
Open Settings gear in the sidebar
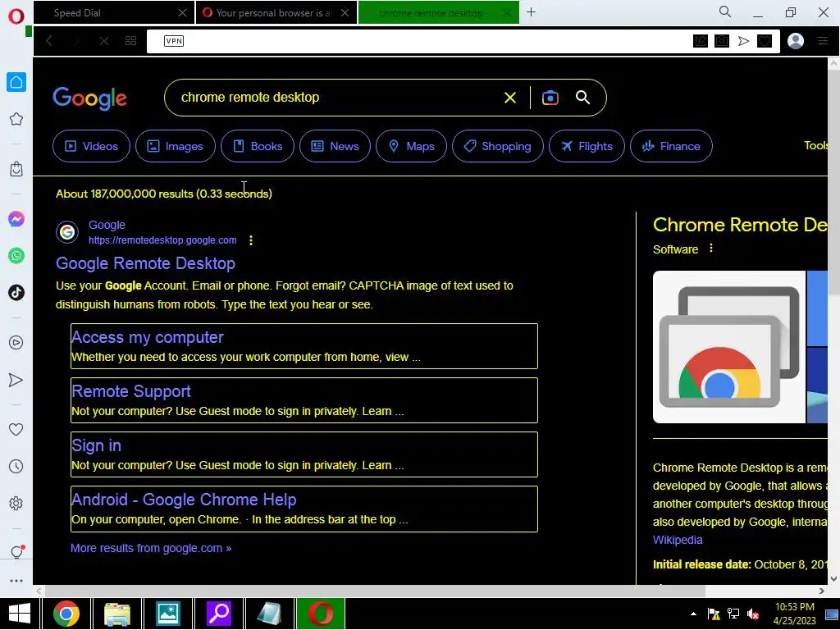(16, 503)
